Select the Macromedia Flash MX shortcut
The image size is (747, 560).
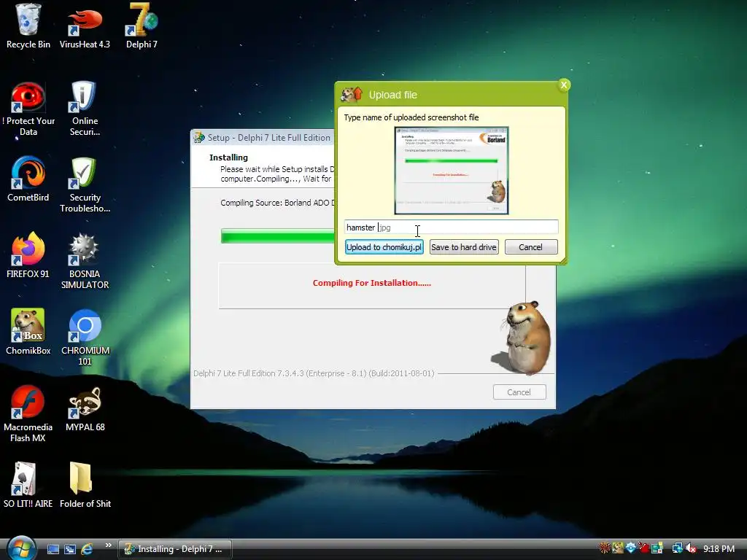[x=28, y=414]
